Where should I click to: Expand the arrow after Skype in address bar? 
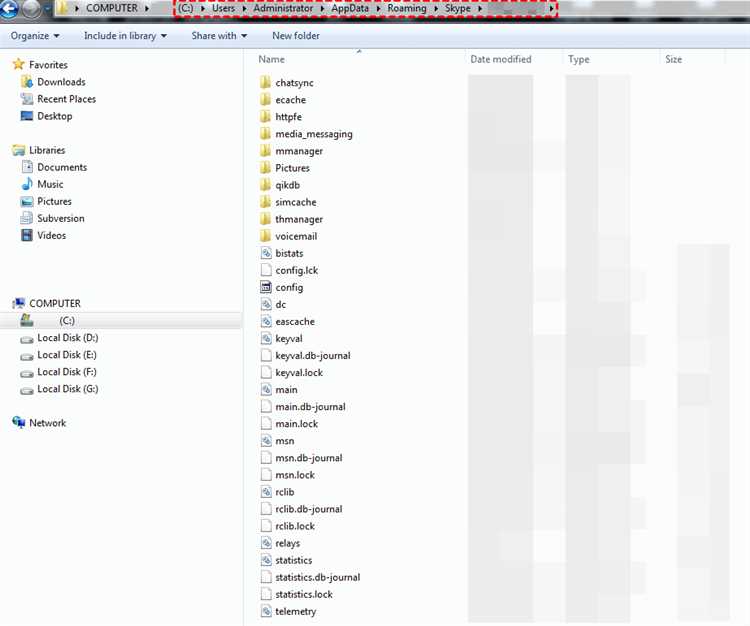coord(480,9)
